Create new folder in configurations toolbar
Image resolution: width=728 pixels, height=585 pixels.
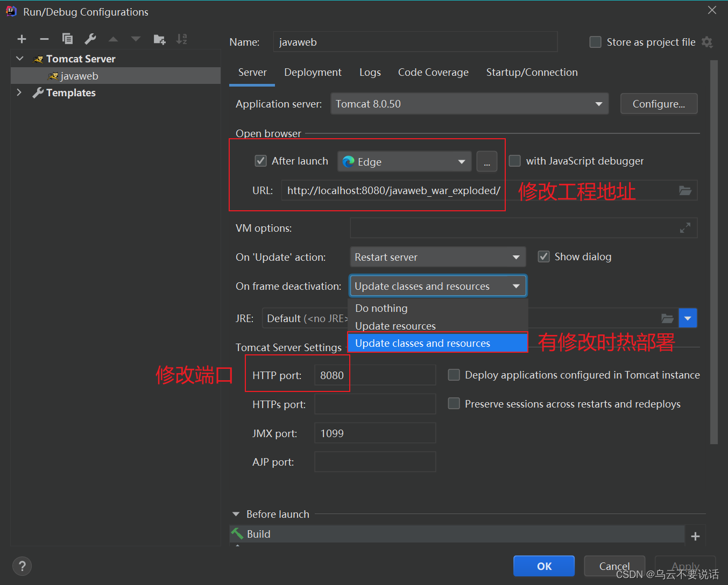pos(159,39)
